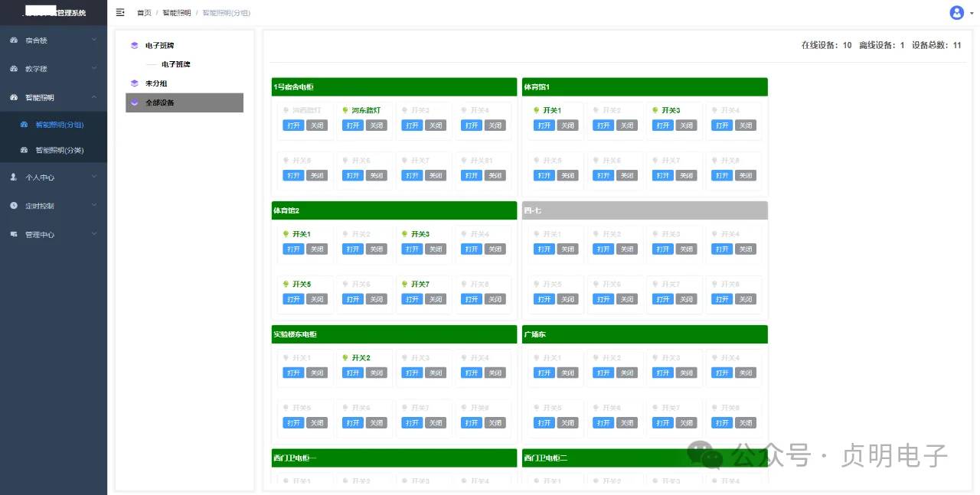The width and height of the screenshot is (980, 495).
Task: Click the purple layers icon beside 未分组
Action: (x=135, y=83)
